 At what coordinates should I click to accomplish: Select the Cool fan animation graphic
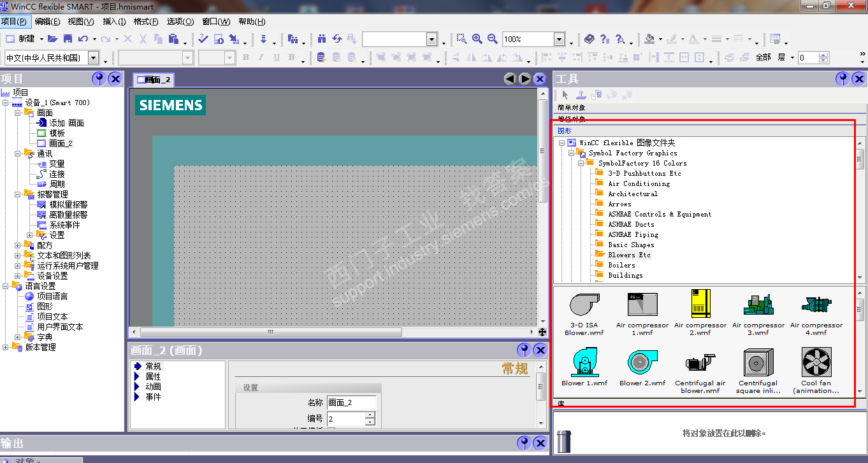tap(816, 371)
